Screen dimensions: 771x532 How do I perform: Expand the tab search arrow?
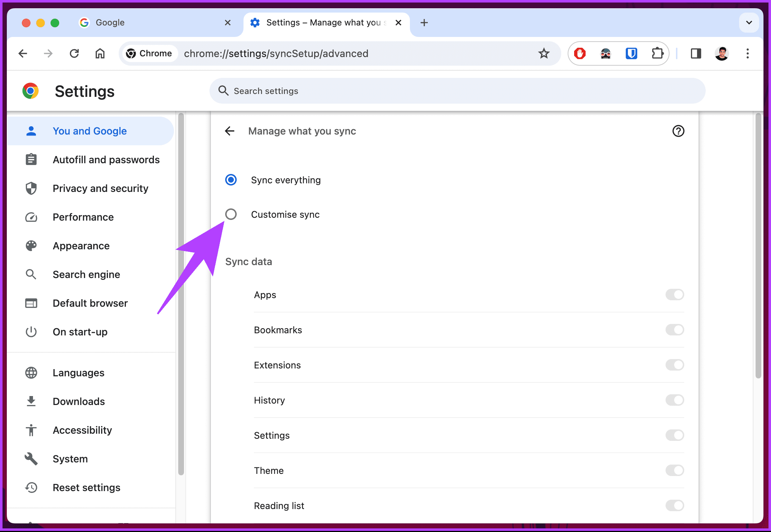pos(749,22)
